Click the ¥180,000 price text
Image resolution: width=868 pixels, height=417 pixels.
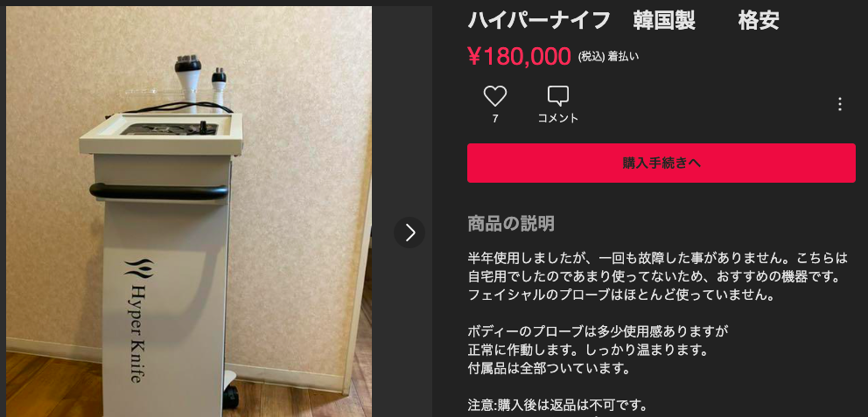pyautogui.click(x=519, y=57)
